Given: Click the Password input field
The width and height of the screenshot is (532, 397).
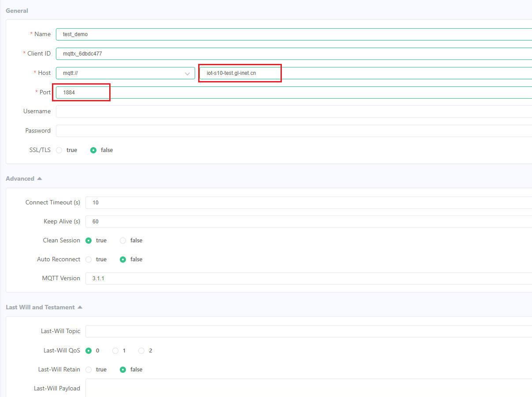Looking at the screenshot, I should tap(294, 131).
